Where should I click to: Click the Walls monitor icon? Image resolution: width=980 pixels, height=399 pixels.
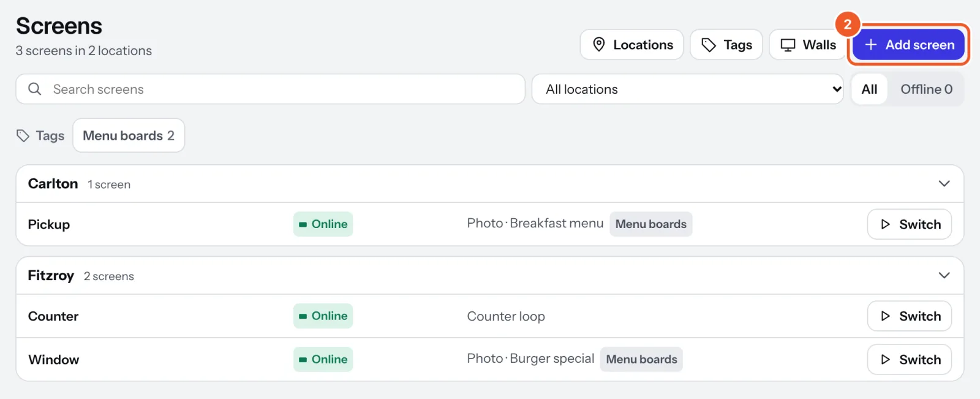tap(788, 45)
